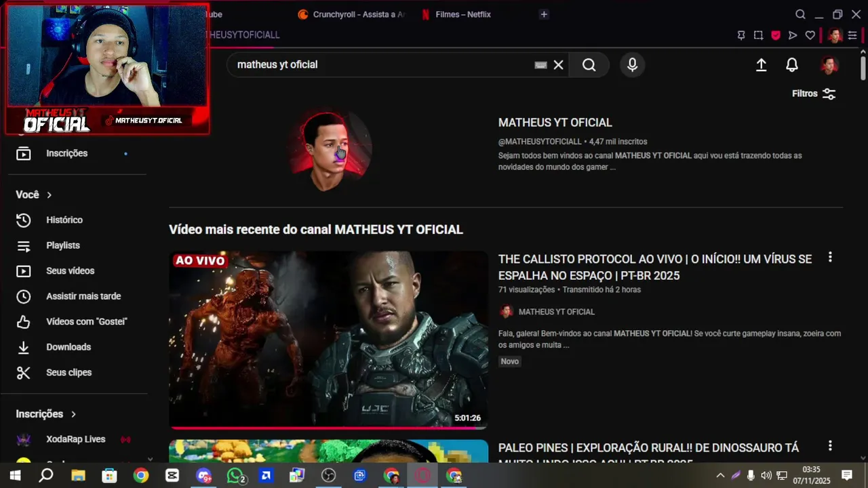
Task: Open the Windows Start menu
Action: pyautogui.click(x=15, y=476)
